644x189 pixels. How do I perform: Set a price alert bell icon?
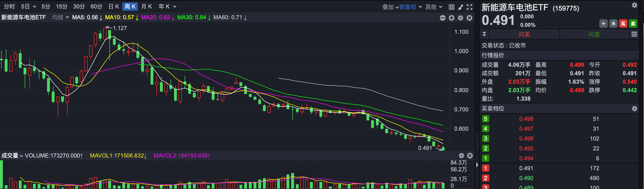[x=613, y=24]
